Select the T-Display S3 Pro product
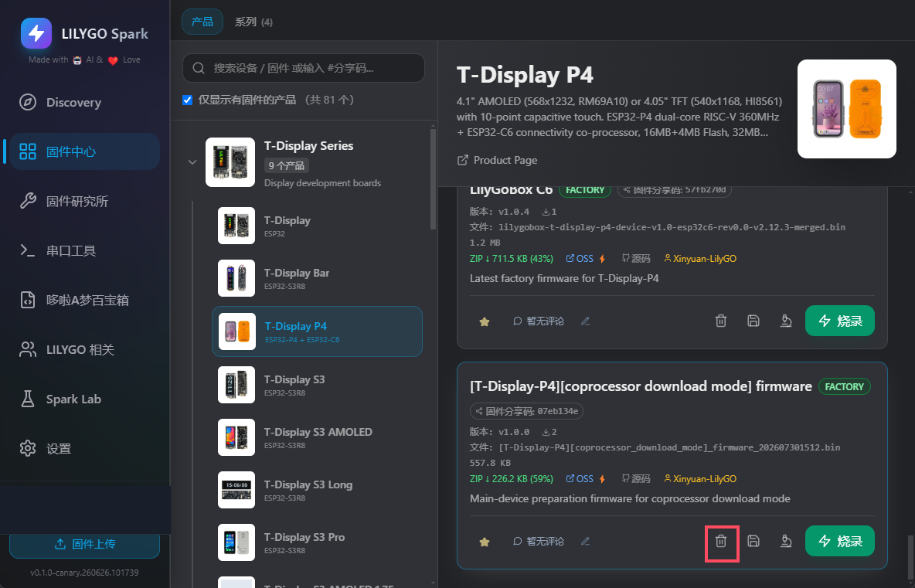 pos(317,542)
